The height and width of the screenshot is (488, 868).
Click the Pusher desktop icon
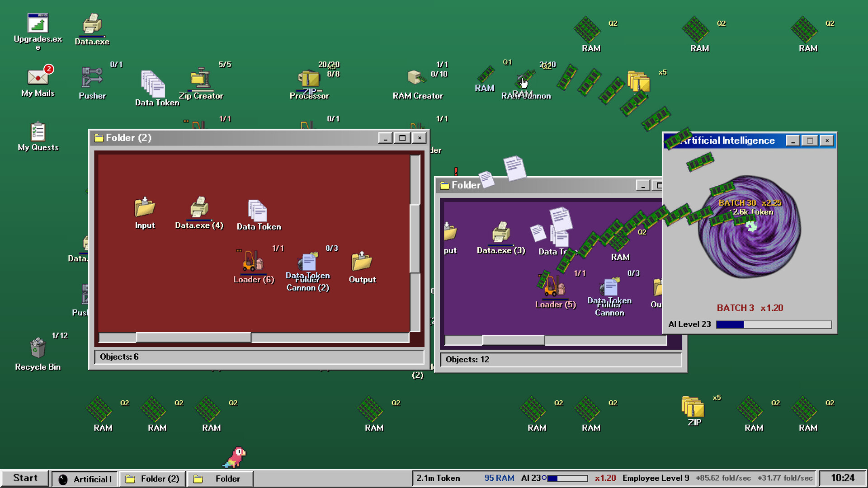pyautogui.click(x=92, y=78)
